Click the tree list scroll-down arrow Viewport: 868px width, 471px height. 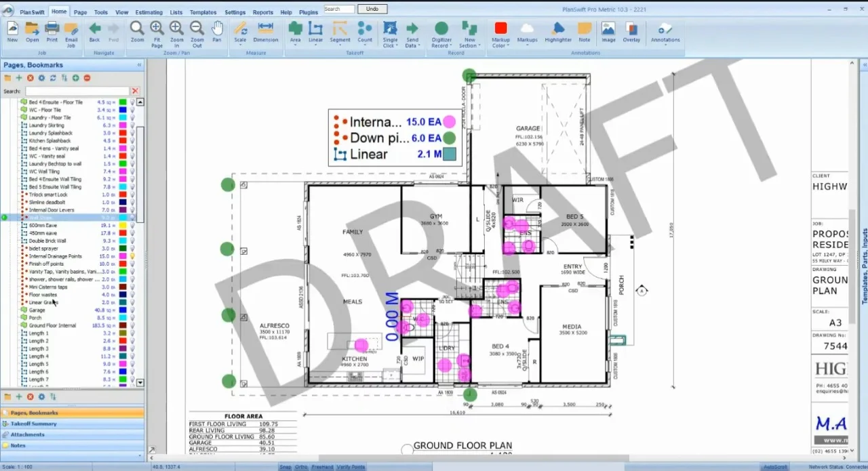point(140,383)
